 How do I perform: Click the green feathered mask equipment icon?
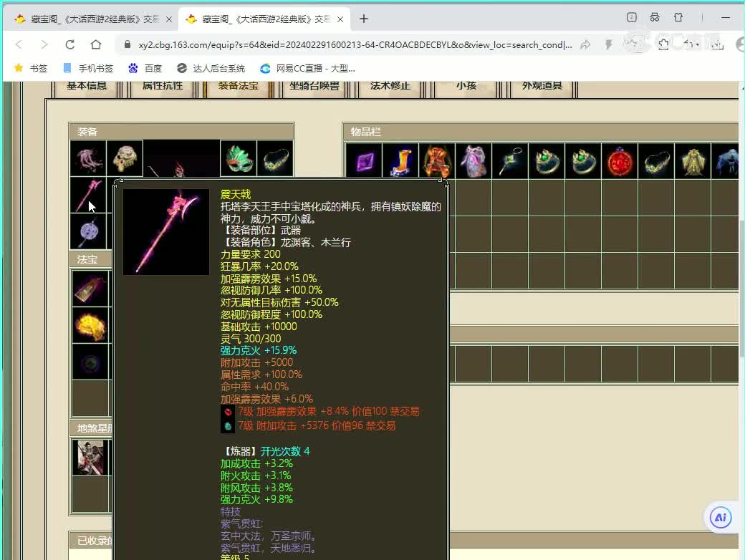(239, 159)
